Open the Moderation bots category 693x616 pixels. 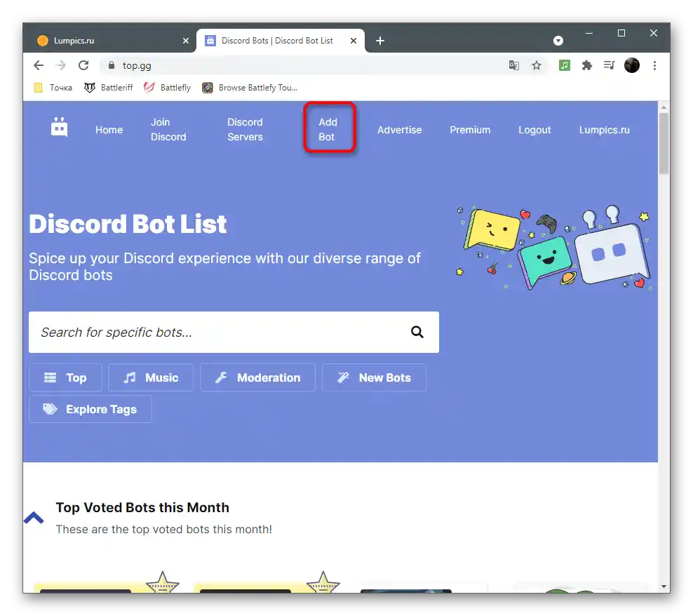click(257, 377)
